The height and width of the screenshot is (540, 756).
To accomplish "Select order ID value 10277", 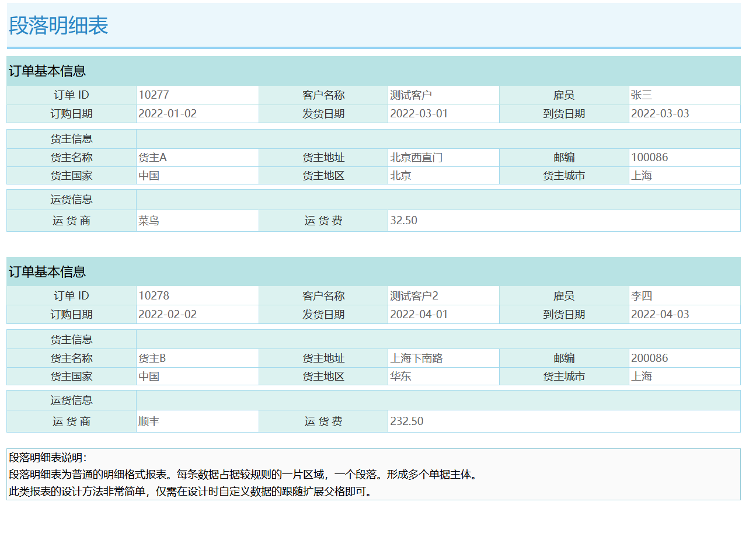I will pyautogui.click(x=154, y=95).
